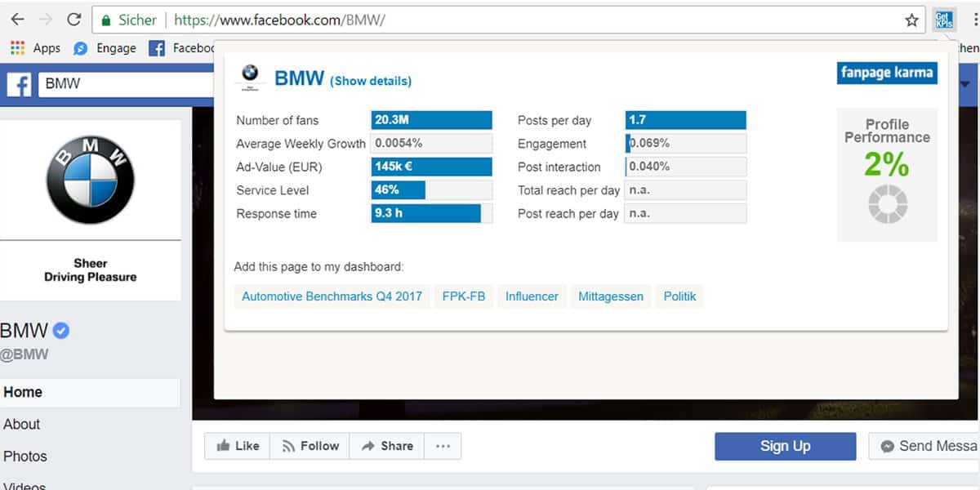Click the 145k € ad-value bar
Image resolution: width=980 pixels, height=490 pixels.
(x=432, y=167)
